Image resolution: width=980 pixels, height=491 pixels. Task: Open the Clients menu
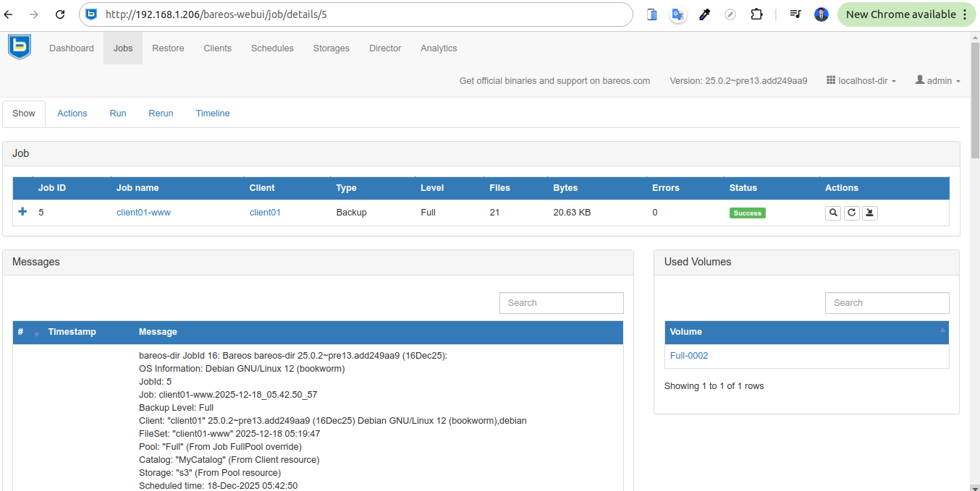point(218,48)
